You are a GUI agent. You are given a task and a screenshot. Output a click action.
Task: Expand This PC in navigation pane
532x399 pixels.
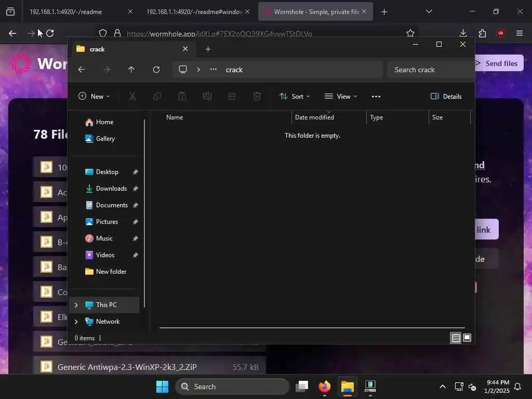(x=76, y=305)
